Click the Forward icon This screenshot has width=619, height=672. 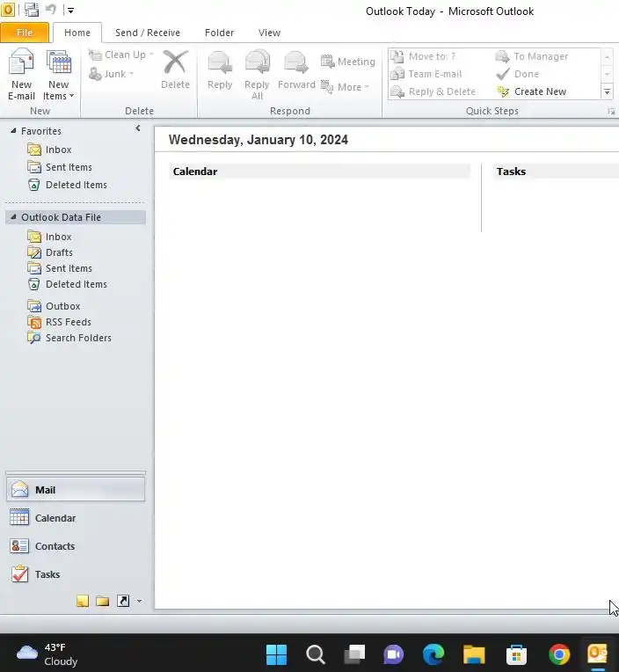click(296, 69)
